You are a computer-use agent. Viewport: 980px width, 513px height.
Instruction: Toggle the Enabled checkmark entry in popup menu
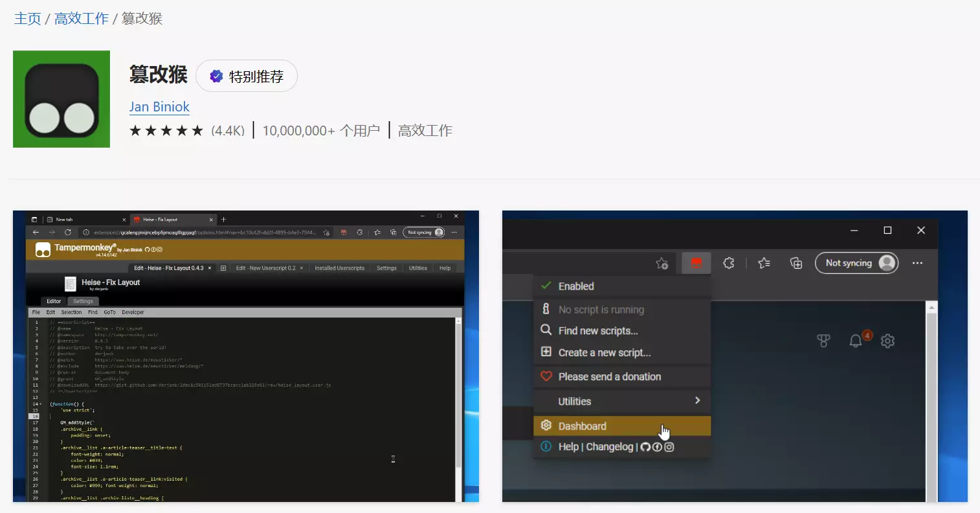tap(622, 286)
